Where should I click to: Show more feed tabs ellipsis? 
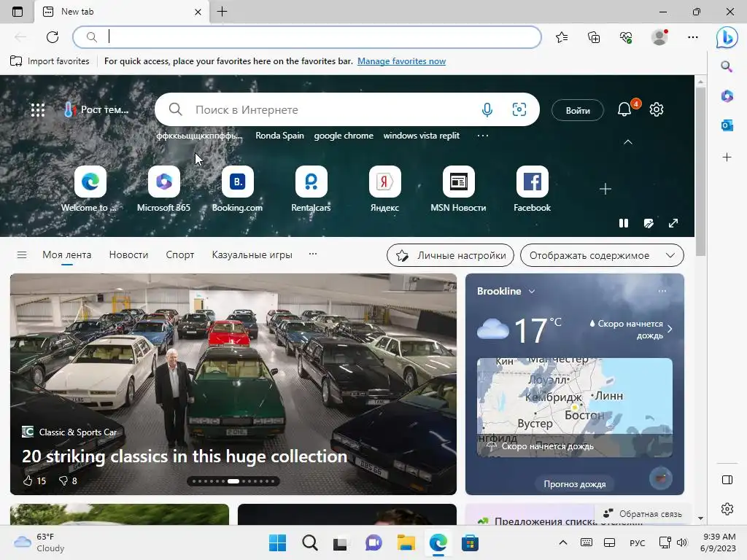coord(313,254)
